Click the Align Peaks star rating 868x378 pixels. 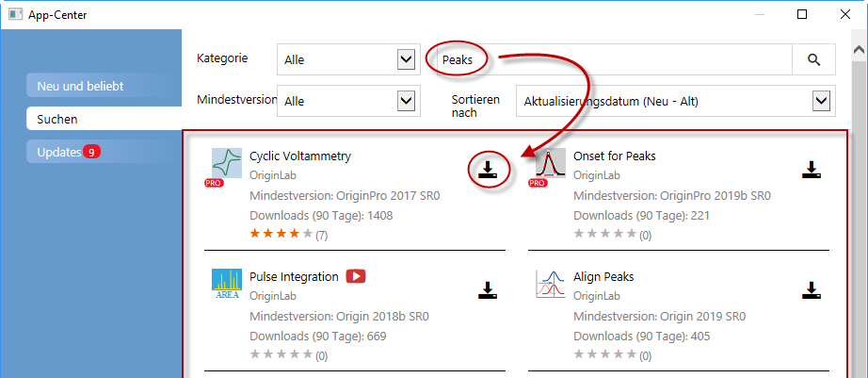coord(605,354)
